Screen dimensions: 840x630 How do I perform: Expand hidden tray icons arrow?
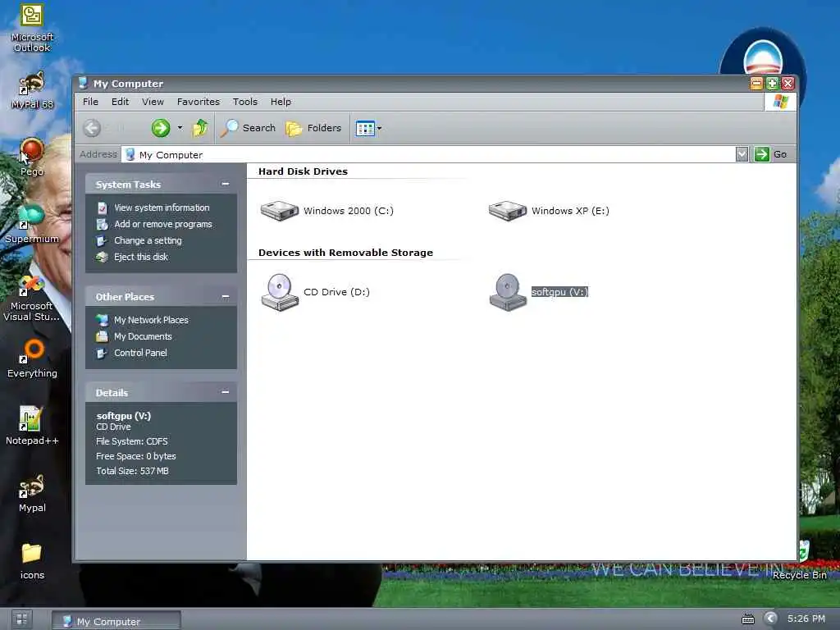point(770,619)
